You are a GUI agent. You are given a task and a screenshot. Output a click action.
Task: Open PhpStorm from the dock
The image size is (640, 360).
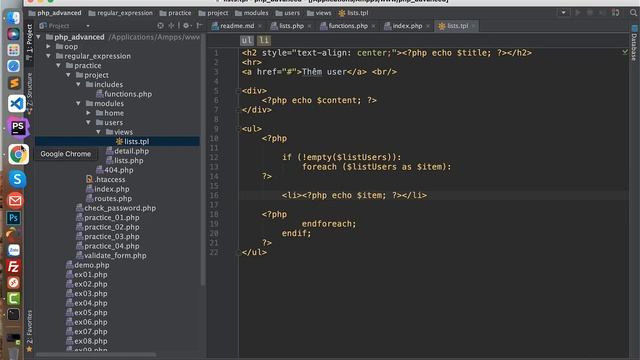tap(18, 127)
